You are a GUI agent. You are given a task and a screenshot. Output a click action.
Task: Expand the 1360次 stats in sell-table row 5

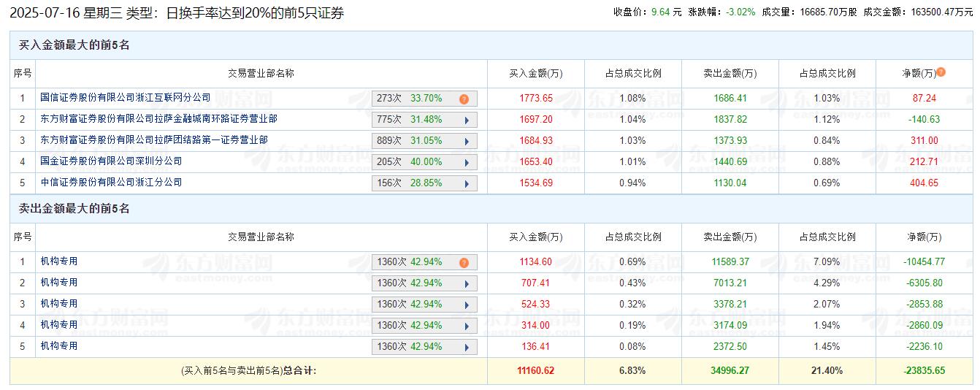click(466, 348)
